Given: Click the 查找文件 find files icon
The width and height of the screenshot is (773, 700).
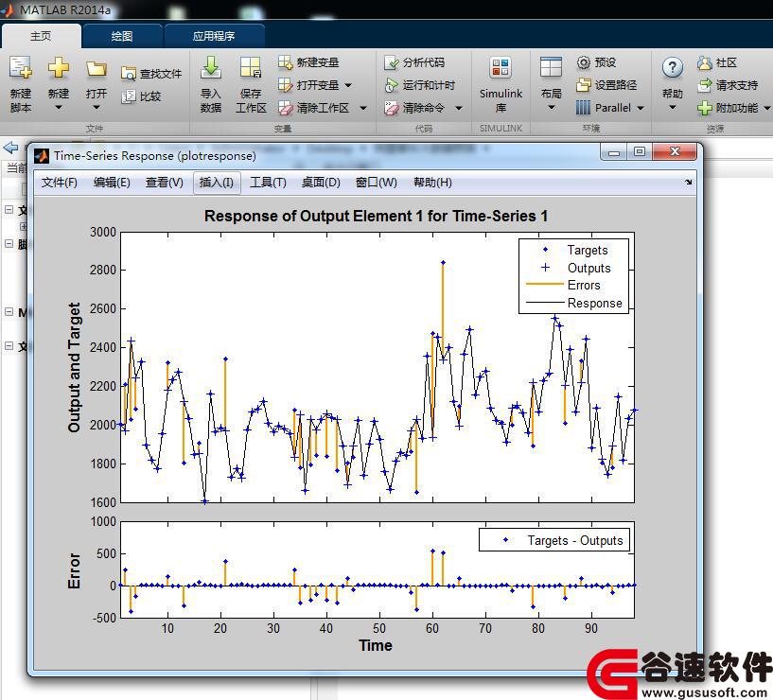Looking at the screenshot, I should (x=128, y=74).
